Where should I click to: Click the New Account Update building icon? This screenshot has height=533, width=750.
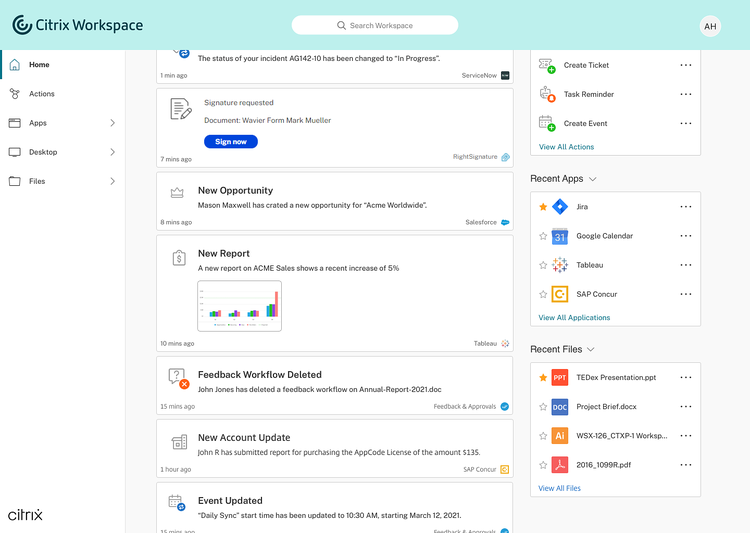click(x=179, y=442)
